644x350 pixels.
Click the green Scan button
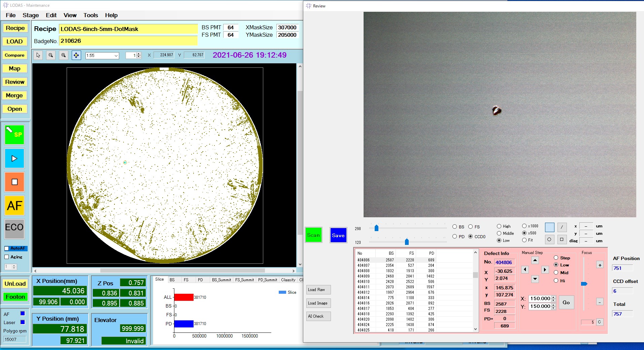pos(313,235)
